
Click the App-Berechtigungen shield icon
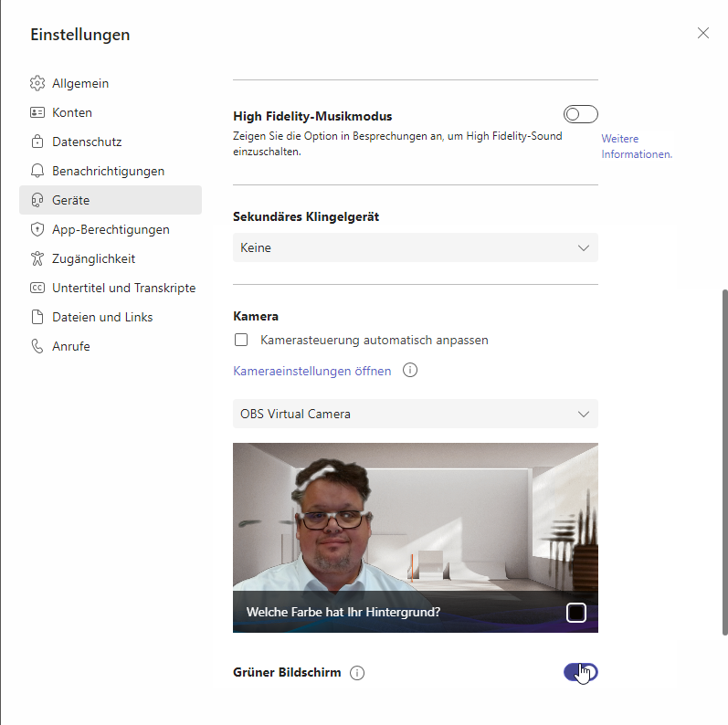coord(37,229)
